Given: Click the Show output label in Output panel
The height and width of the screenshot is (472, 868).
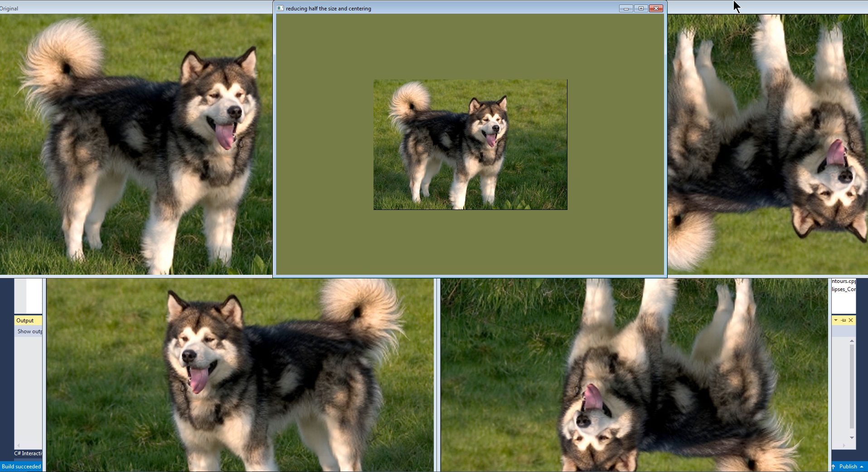Looking at the screenshot, I should (x=29, y=331).
